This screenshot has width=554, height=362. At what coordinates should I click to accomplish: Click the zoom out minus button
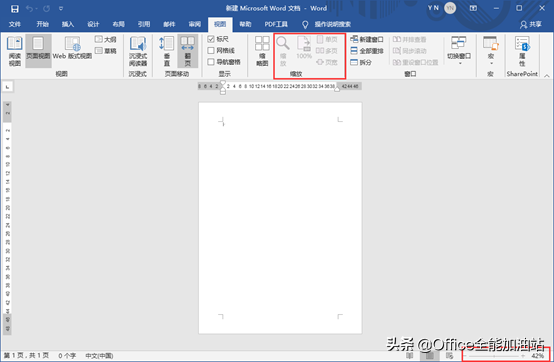465,356
